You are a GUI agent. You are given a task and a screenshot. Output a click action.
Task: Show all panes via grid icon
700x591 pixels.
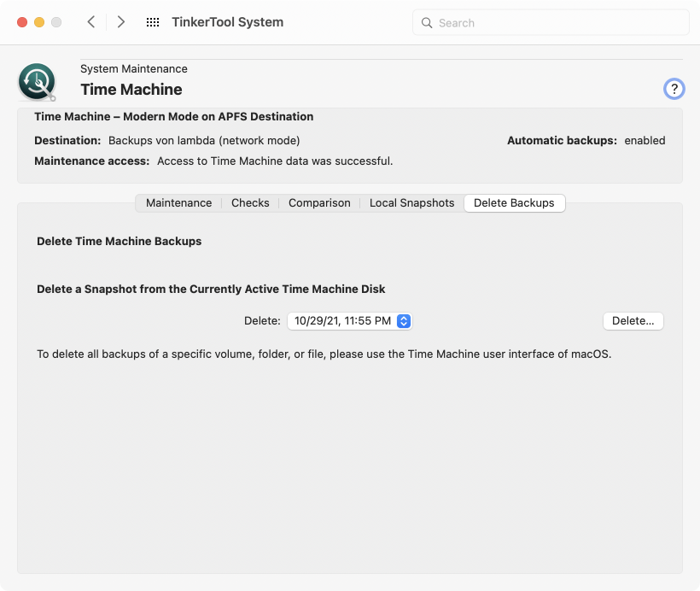tap(153, 22)
